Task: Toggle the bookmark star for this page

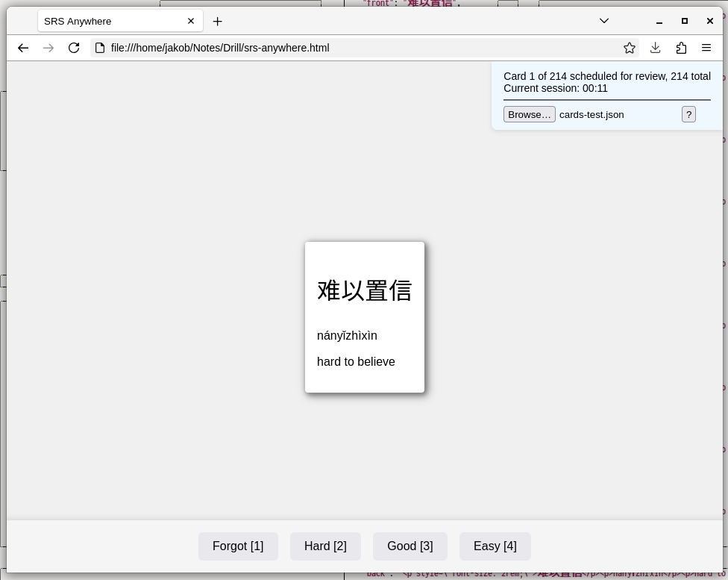Action: [629, 48]
